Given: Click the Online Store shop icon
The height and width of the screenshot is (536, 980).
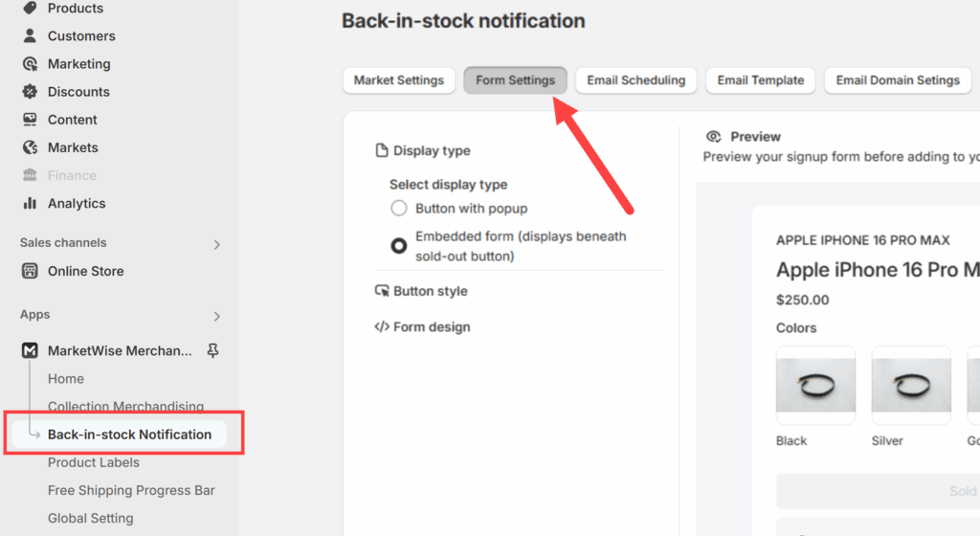Looking at the screenshot, I should (30, 271).
